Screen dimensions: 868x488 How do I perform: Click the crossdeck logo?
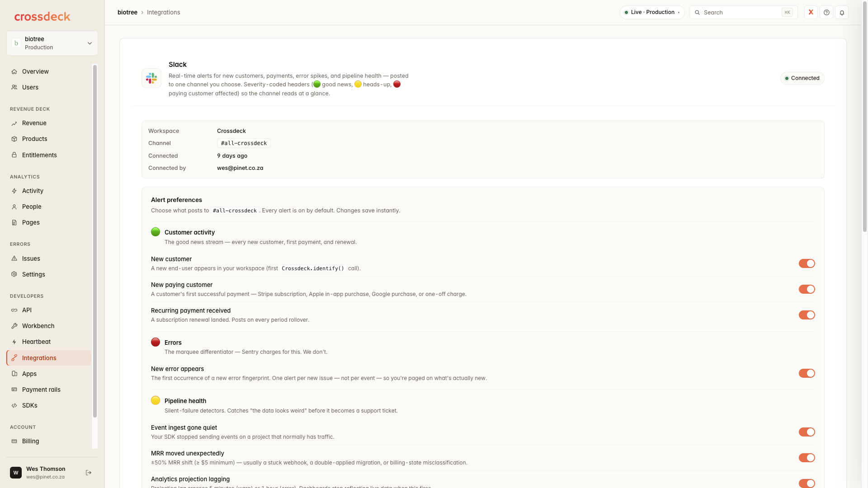42,17
